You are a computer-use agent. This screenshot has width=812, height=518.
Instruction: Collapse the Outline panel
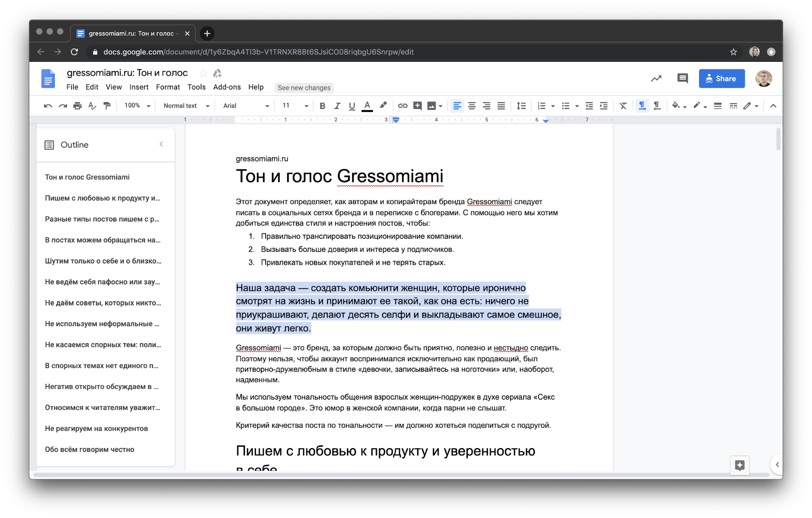pyautogui.click(x=161, y=144)
